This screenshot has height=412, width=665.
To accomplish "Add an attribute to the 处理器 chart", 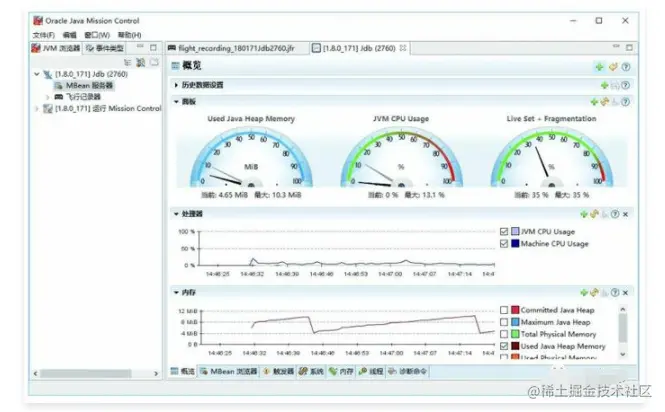I will click(584, 214).
